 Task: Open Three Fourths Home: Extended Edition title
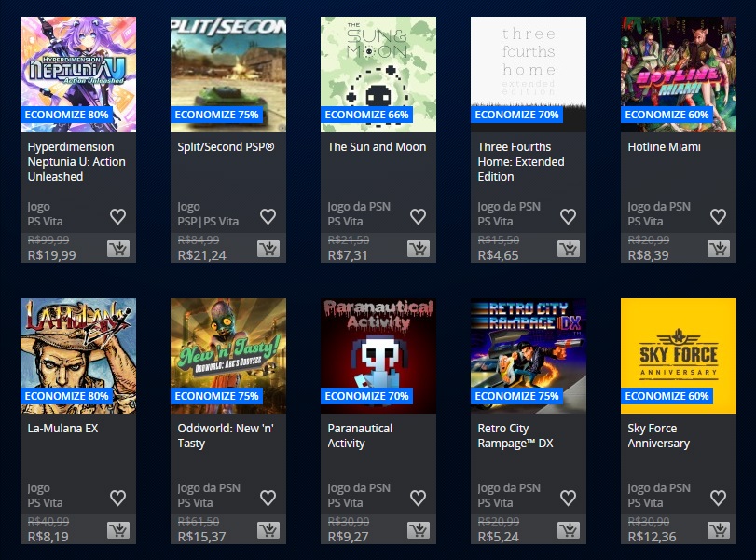click(x=521, y=162)
